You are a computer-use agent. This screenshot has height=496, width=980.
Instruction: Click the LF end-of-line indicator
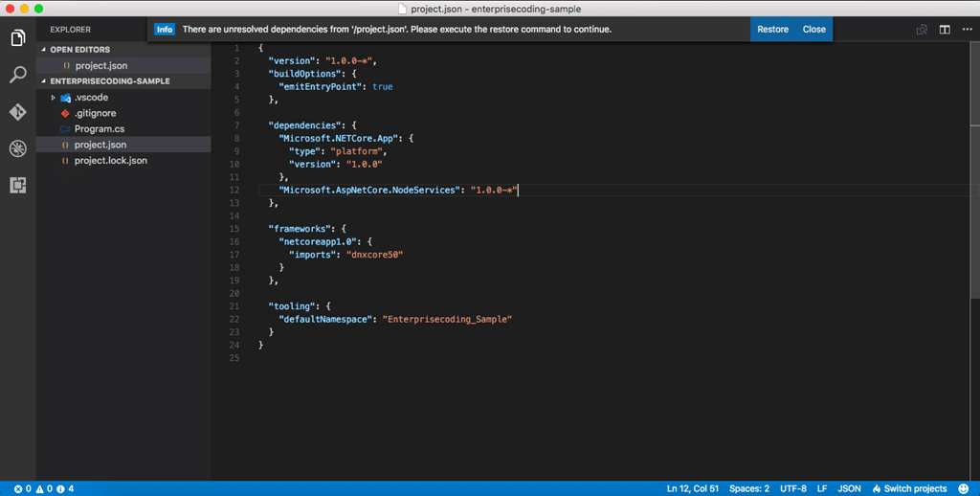(x=822, y=488)
